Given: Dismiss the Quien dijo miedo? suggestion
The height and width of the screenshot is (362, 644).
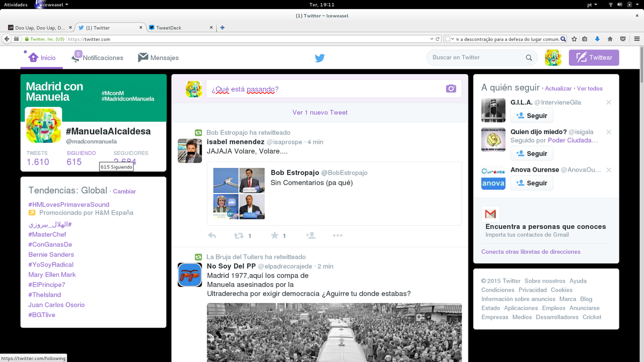Looking at the screenshot, I should tap(609, 132).
